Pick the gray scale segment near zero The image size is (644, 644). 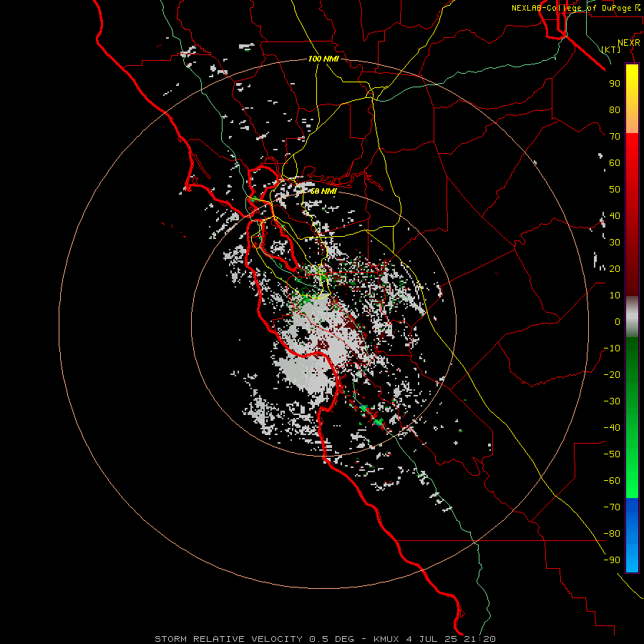click(632, 317)
